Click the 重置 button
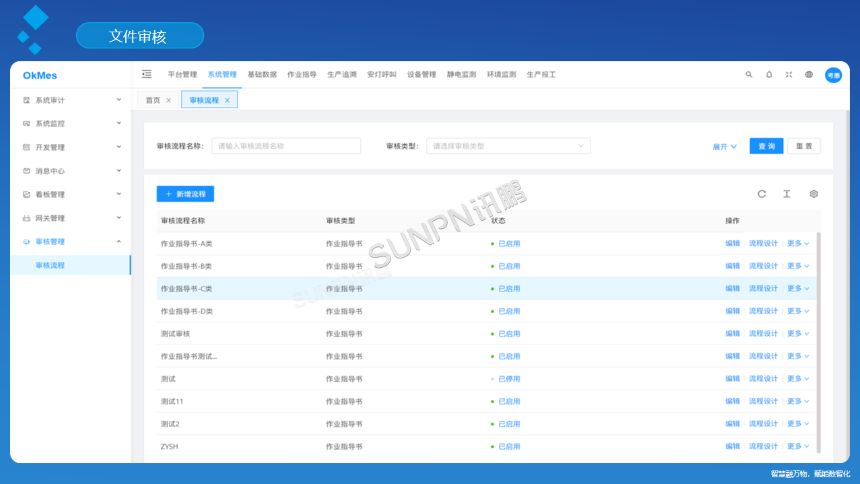Screen dimensions: 860x484 point(804,146)
